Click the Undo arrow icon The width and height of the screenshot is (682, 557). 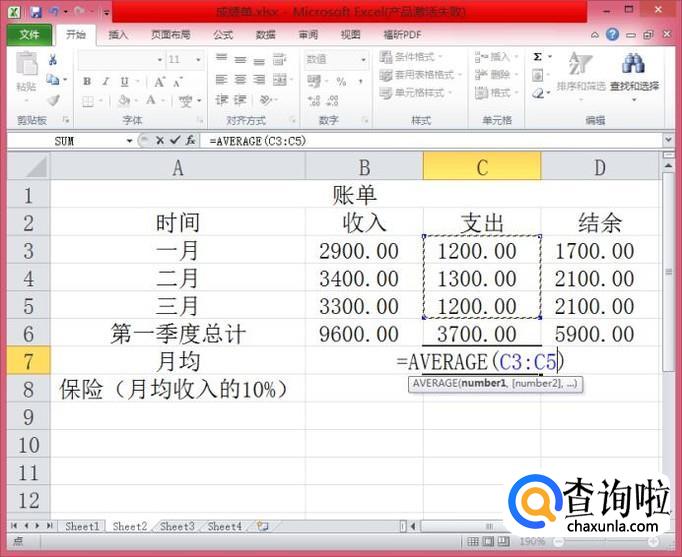point(54,11)
